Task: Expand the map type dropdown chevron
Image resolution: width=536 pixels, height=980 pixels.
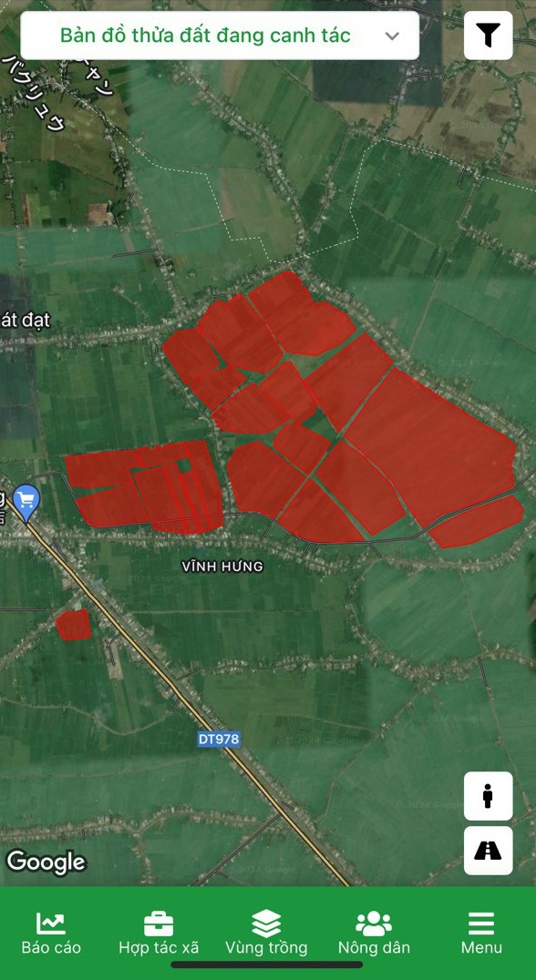Action: point(392,36)
